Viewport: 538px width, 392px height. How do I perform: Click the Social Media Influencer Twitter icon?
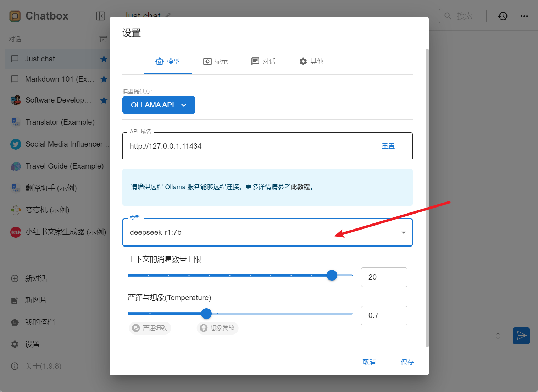click(x=16, y=144)
